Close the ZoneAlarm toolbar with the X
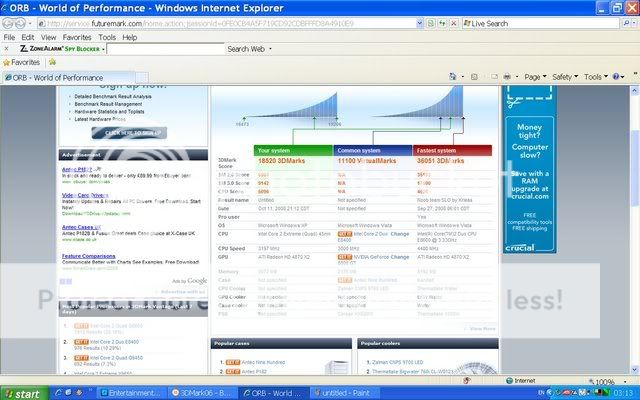640x400 pixels. (x=6, y=49)
